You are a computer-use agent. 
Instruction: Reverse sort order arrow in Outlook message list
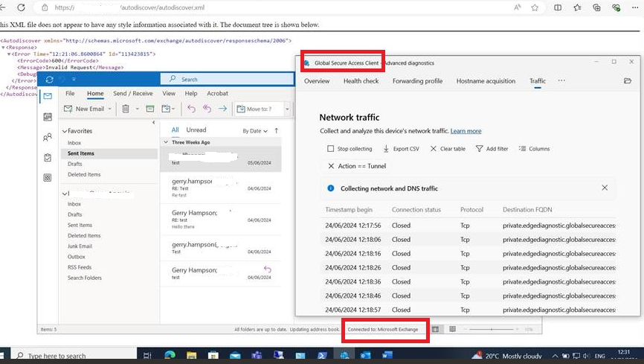277,131
